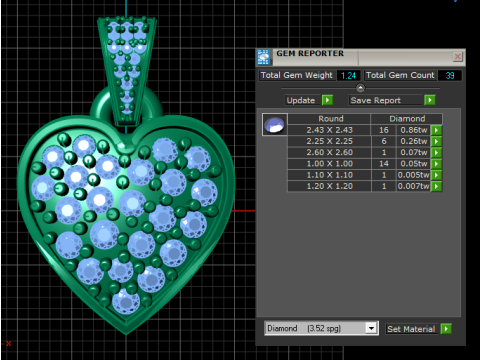Select the 1.20 X 1.20 size cell

(329, 186)
